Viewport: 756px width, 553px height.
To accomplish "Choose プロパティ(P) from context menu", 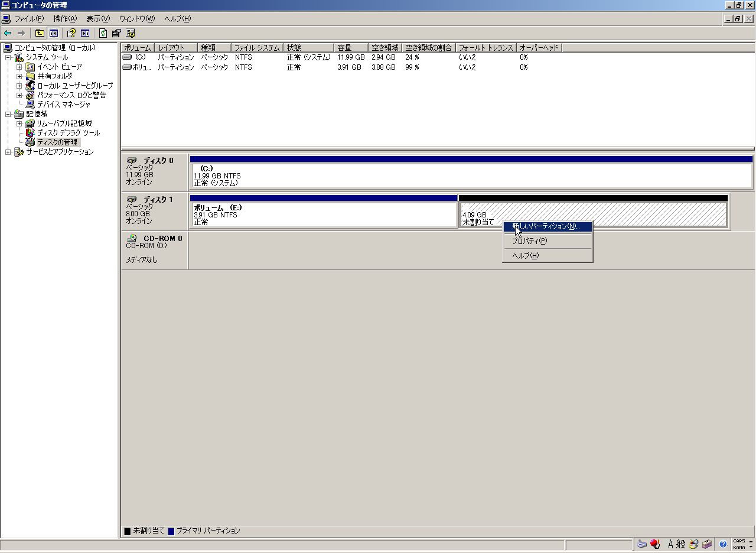I will [x=548, y=241].
